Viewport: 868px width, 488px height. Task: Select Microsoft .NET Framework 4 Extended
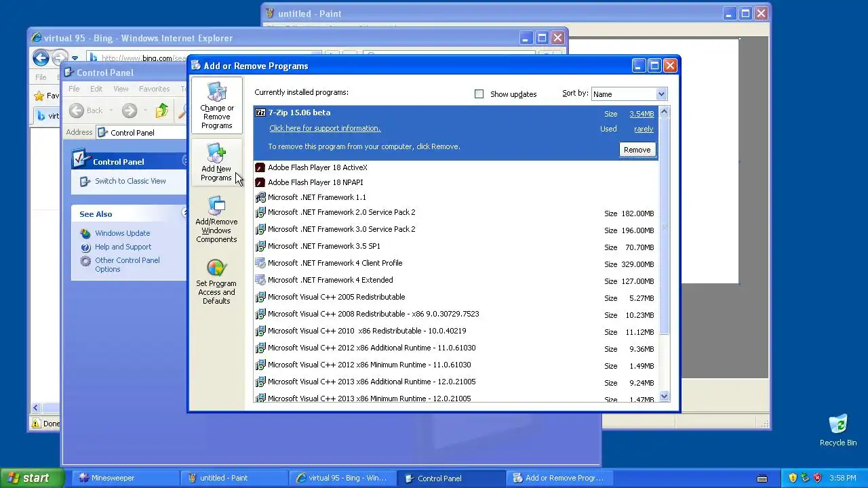[456, 281]
